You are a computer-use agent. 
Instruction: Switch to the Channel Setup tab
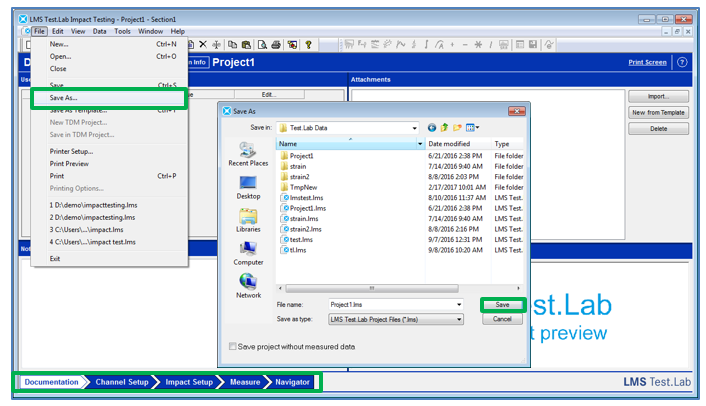tap(123, 382)
